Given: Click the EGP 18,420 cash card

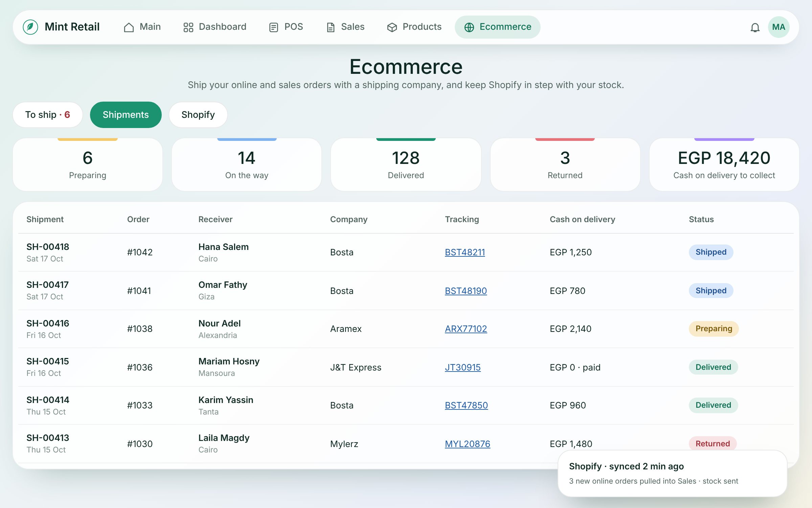Looking at the screenshot, I should click(x=724, y=165).
